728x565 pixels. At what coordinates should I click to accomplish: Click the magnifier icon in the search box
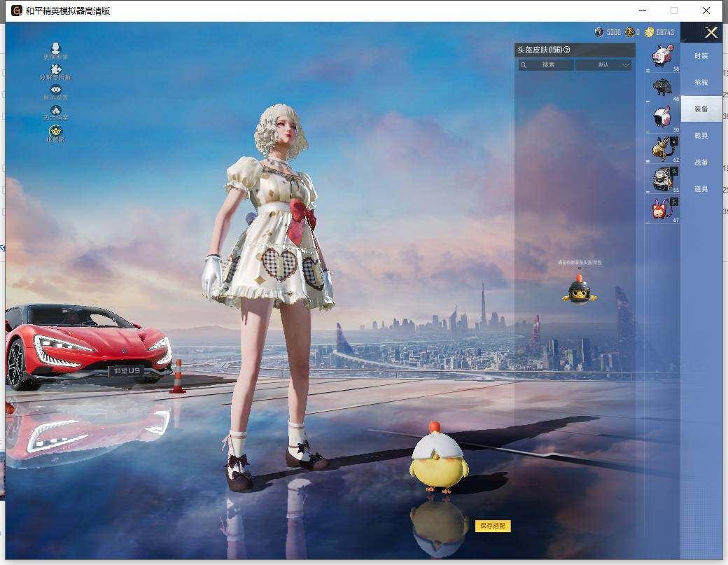(x=524, y=65)
